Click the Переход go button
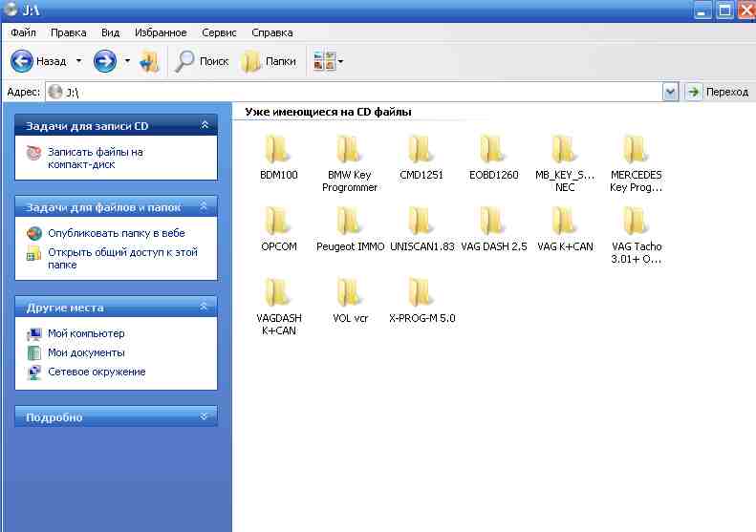The width and height of the screenshot is (756, 532). click(718, 92)
